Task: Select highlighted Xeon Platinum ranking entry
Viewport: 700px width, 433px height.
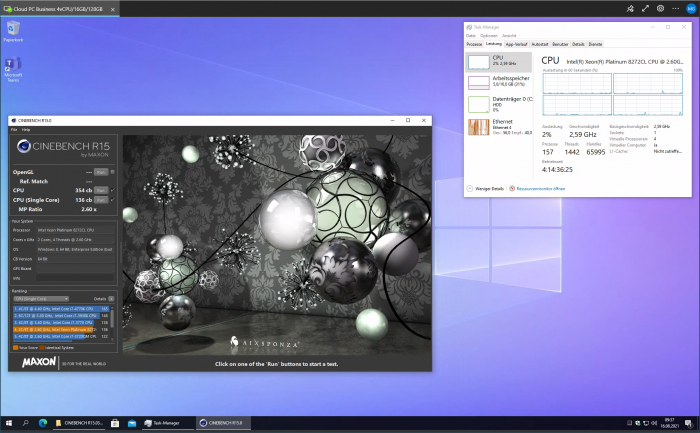Action: (61, 329)
